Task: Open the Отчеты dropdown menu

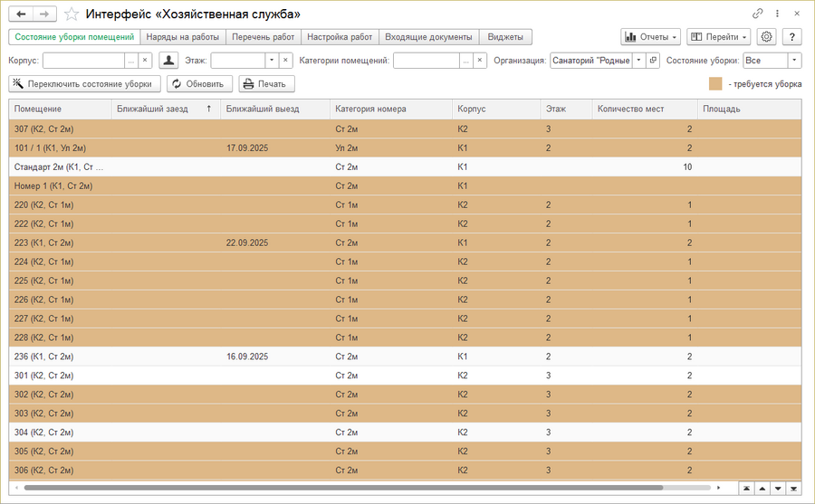Action: point(651,37)
